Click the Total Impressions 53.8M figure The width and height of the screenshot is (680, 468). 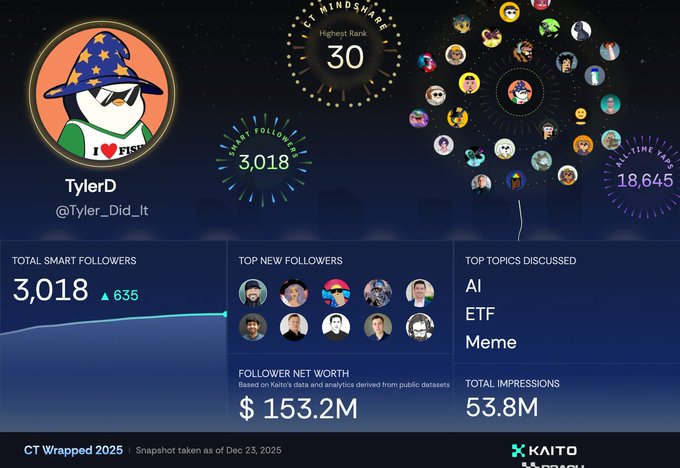[502, 407]
